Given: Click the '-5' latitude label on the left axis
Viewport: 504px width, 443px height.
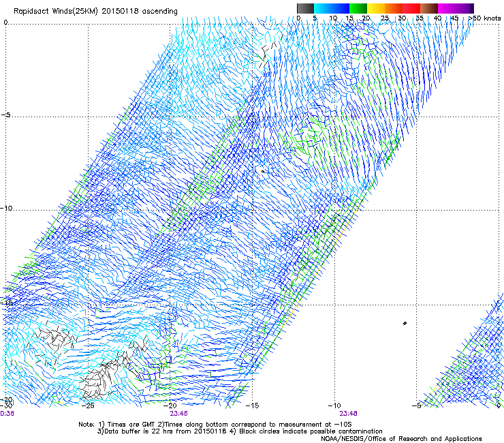Looking at the screenshot, I should tap(5, 114).
